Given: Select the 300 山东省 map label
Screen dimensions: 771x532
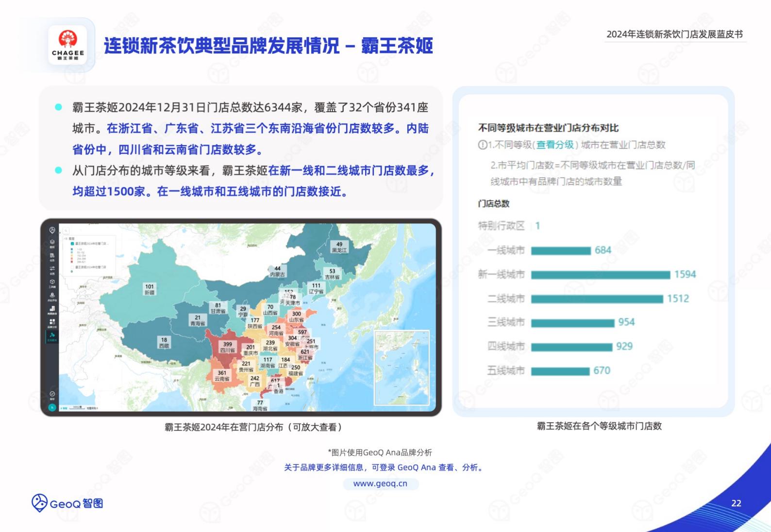Looking at the screenshot, I should tap(296, 317).
